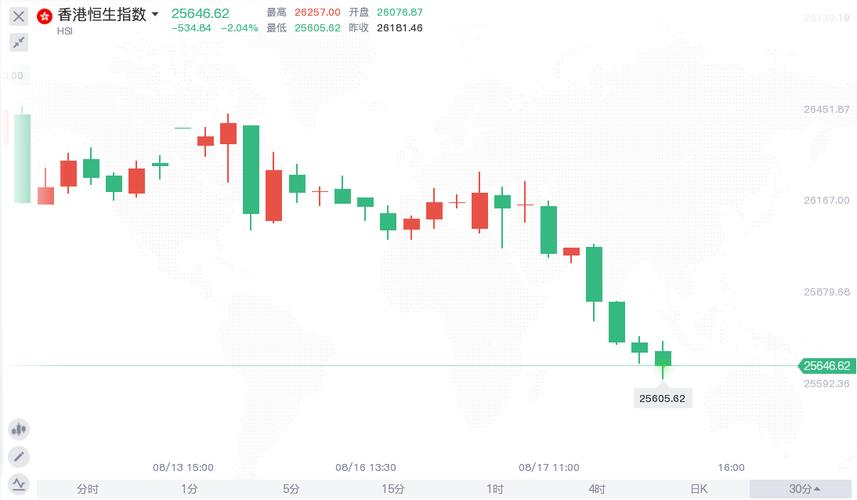
Task: Close the chart with X icon
Action: tap(18, 16)
